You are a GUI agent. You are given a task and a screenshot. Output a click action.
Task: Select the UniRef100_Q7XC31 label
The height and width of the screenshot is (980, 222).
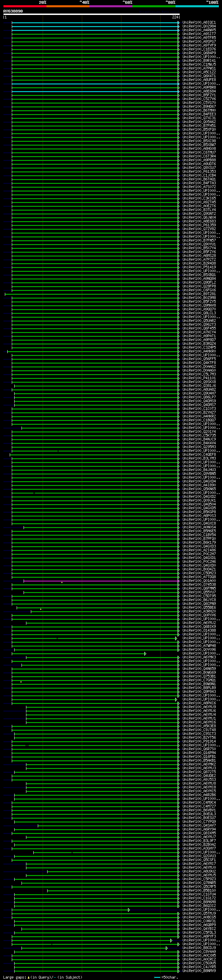point(199,118)
